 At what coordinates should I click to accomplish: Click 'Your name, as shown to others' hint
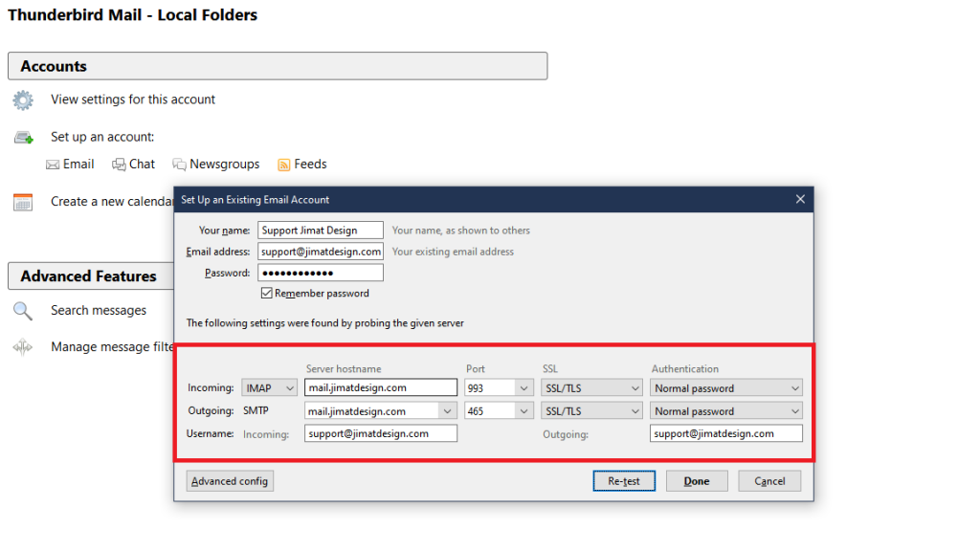(461, 231)
